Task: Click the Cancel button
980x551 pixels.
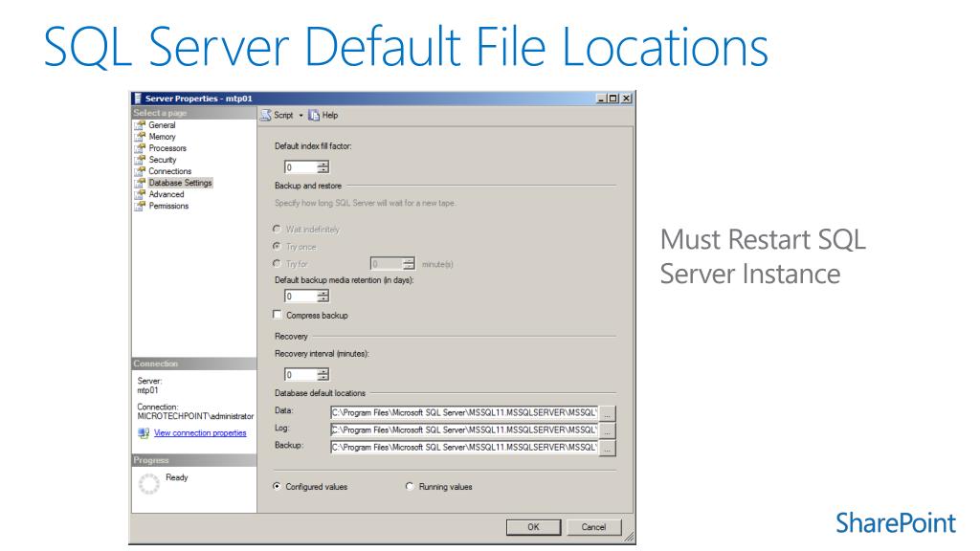Action: click(593, 527)
